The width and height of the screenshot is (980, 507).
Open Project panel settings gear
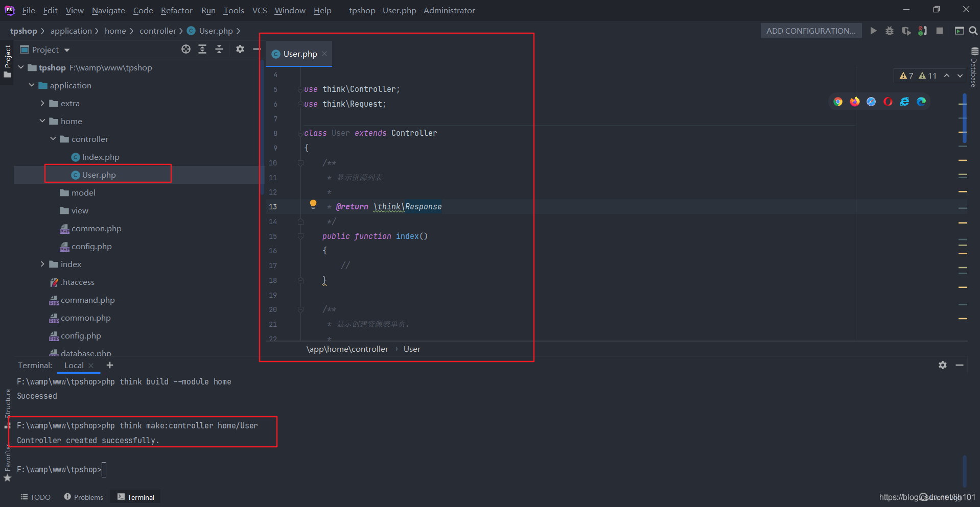pyautogui.click(x=240, y=49)
